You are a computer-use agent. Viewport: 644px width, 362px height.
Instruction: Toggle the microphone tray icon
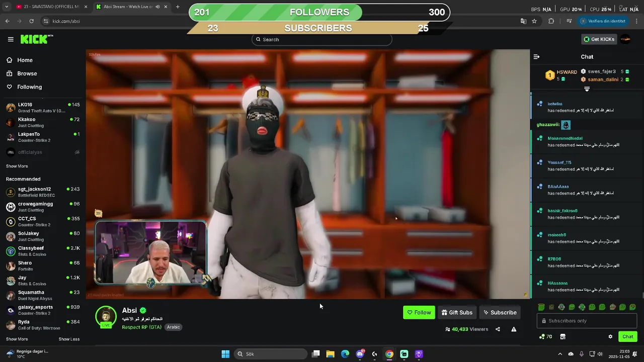point(581,354)
